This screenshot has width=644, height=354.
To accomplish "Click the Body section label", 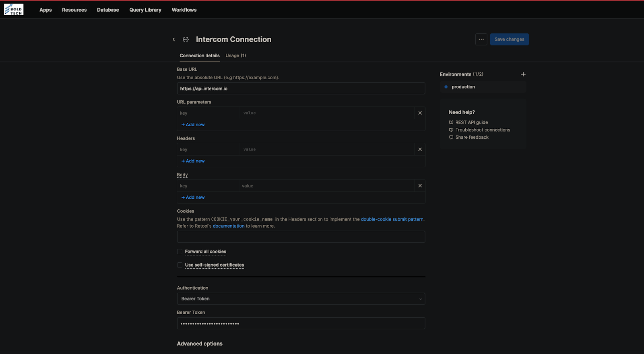I will (x=182, y=175).
